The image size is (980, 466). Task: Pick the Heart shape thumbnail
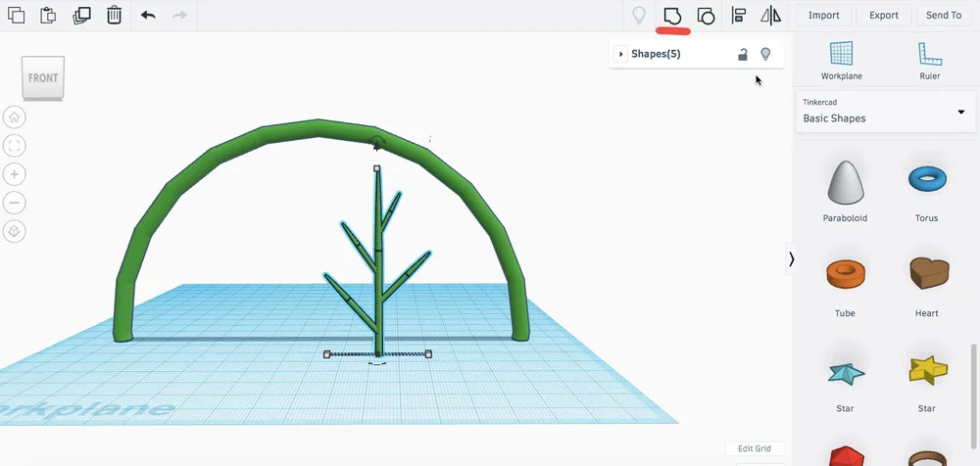tap(928, 273)
